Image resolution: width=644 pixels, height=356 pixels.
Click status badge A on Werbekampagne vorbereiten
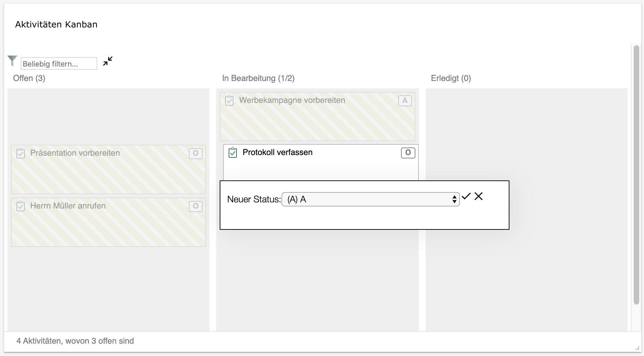405,100
